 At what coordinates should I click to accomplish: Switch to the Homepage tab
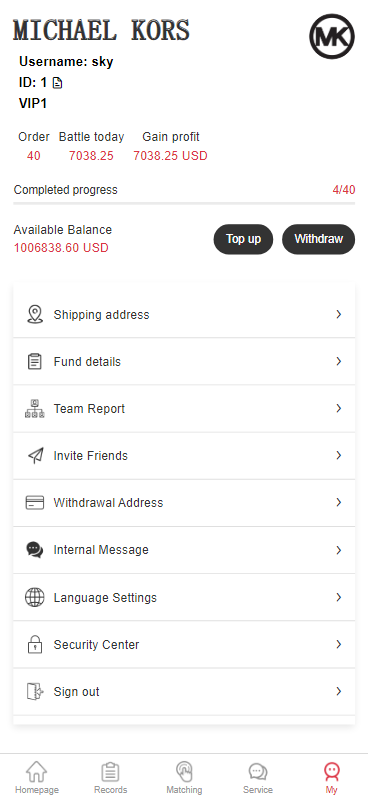click(x=37, y=778)
